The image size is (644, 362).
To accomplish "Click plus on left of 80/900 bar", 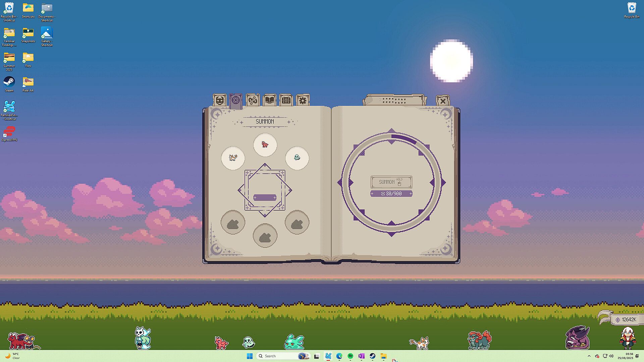I will tap(372, 194).
